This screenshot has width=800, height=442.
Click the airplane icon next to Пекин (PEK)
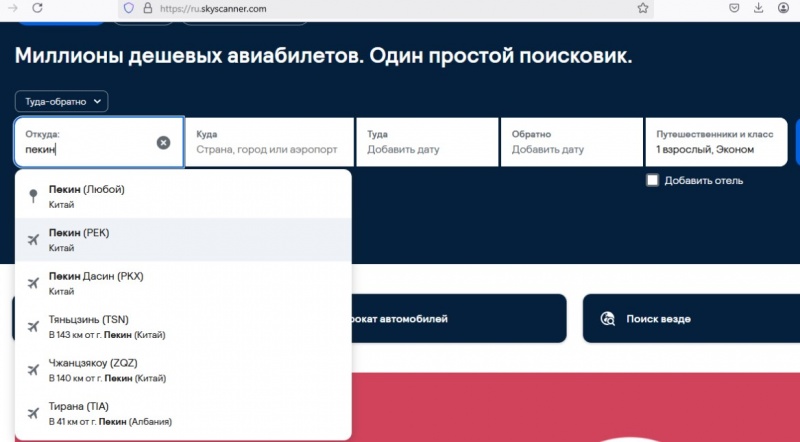(33, 239)
